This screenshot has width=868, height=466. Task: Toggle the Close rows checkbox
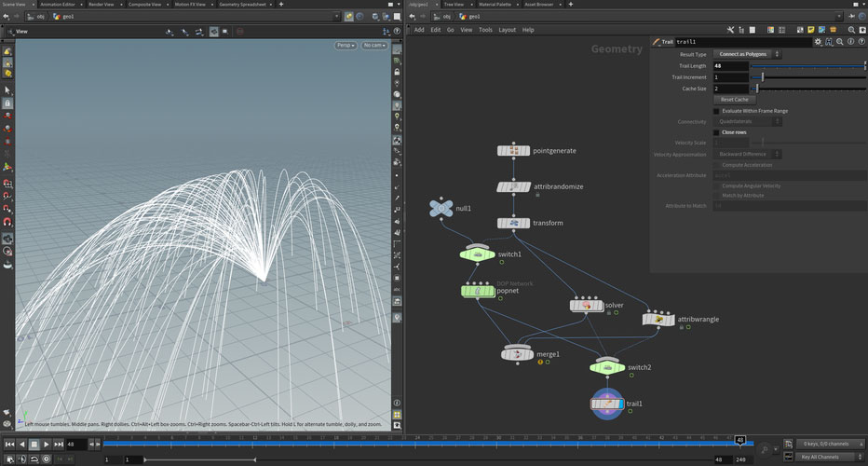coord(716,132)
